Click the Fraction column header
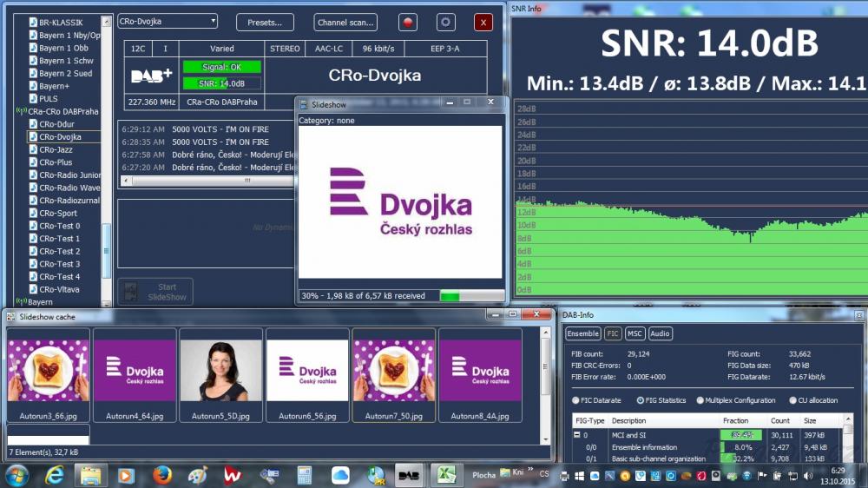Viewport: 868px width, 488px height. click(735, 420)
